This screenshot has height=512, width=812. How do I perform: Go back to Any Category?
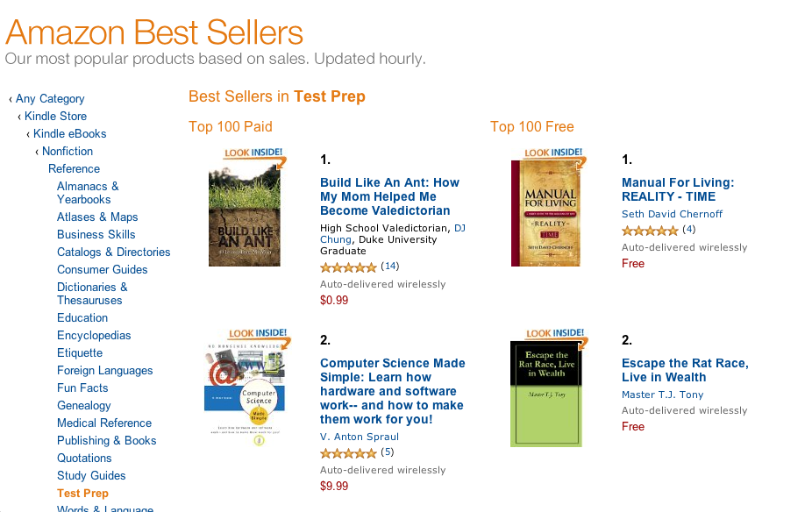pos(50,98)
